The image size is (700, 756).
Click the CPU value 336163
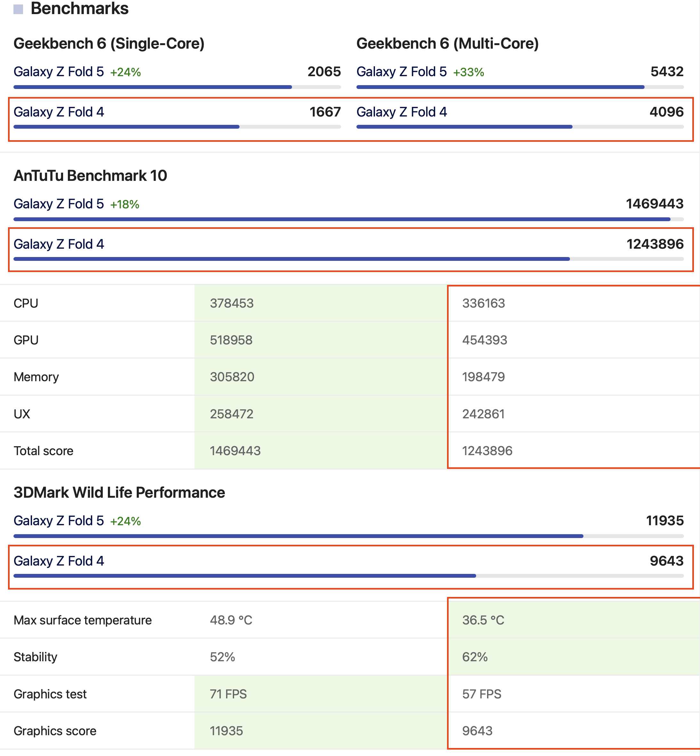[484, 303]
